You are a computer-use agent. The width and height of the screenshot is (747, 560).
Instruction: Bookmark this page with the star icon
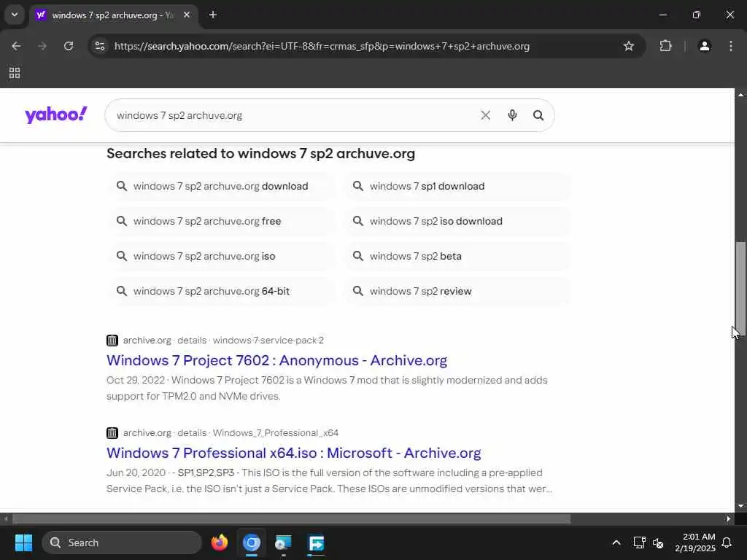[629, 46]
